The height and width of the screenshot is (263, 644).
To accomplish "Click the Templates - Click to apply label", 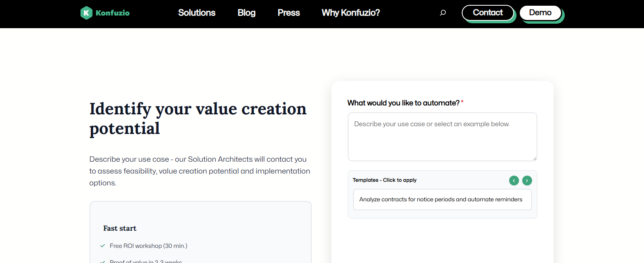I will 385,180.
